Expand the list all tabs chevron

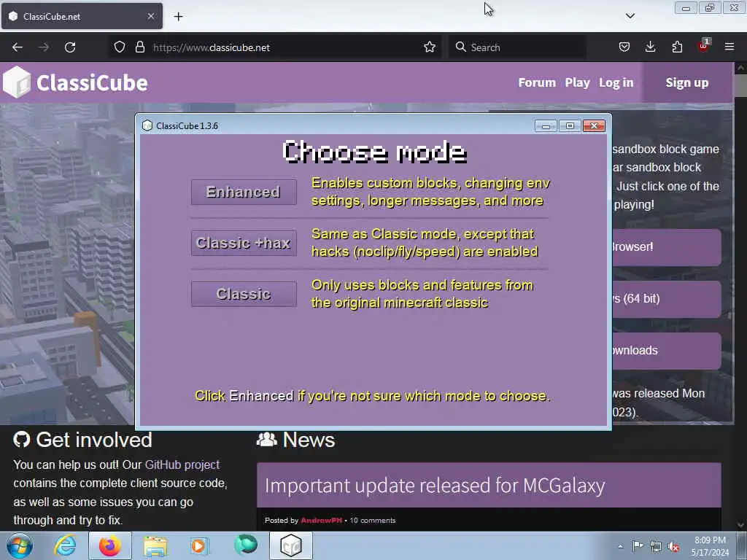[x=630, y=16]
